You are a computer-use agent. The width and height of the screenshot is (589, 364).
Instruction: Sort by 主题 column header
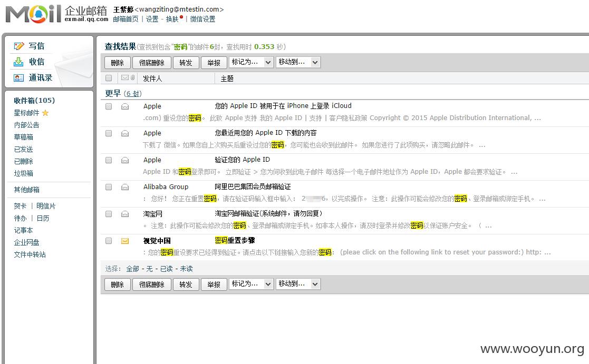227,78
